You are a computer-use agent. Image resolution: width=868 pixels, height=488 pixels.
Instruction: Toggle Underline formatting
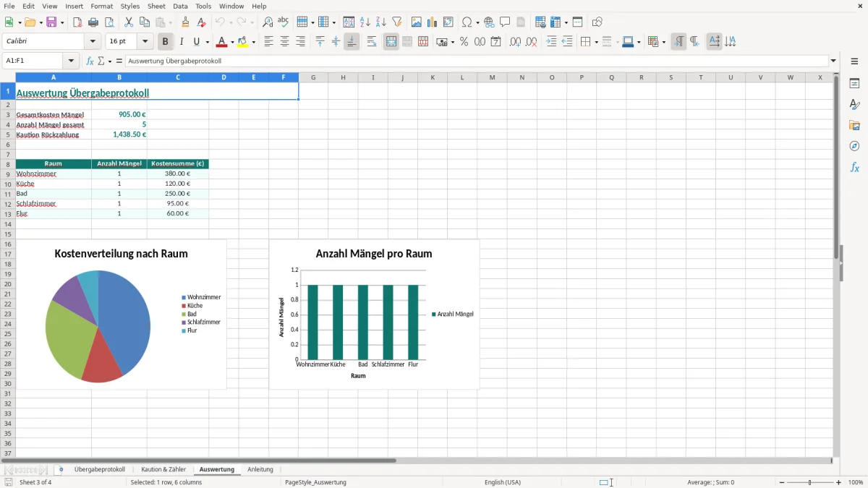click(196, 42)
